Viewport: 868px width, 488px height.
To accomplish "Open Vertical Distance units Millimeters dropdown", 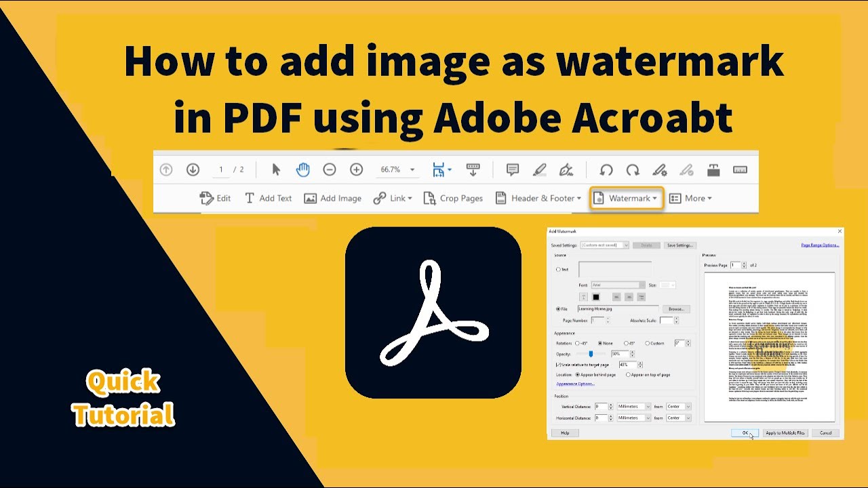I will pos(633,407).
